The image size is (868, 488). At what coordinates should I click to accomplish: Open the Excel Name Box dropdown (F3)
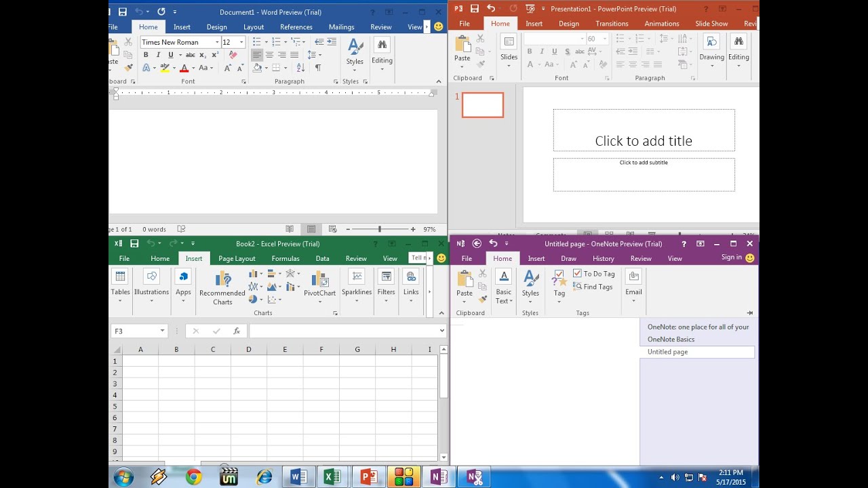pos(162,331)
